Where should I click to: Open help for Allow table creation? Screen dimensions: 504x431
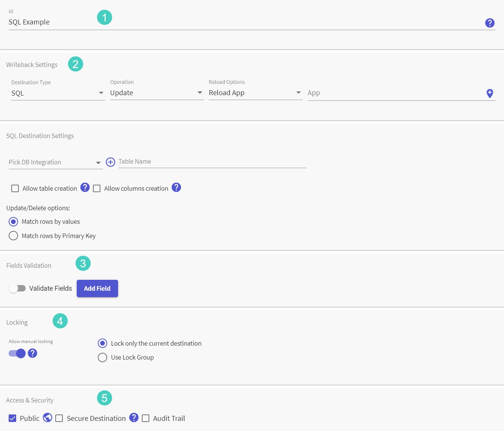click(x=85, y=187)
